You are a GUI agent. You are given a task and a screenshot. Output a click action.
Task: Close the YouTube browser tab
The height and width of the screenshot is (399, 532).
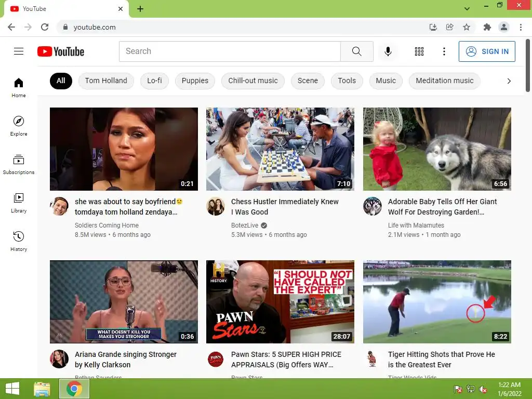click(121, 9)
